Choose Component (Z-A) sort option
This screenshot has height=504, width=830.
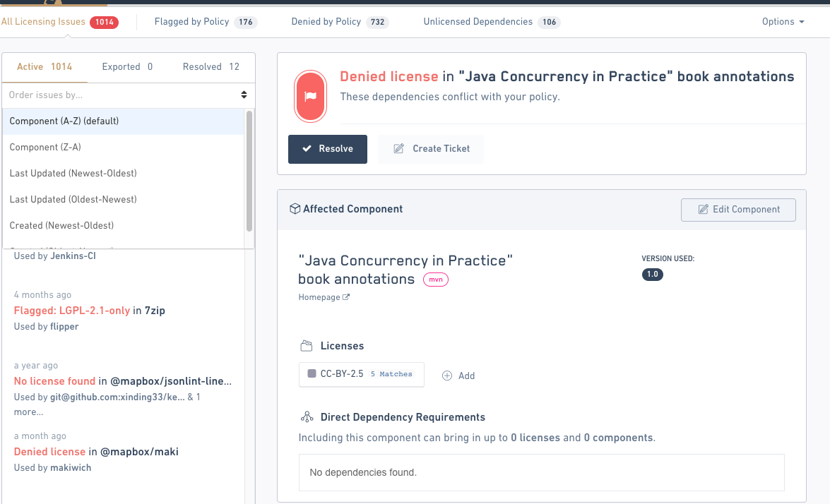pyautogui.click(x=124, y=147)
